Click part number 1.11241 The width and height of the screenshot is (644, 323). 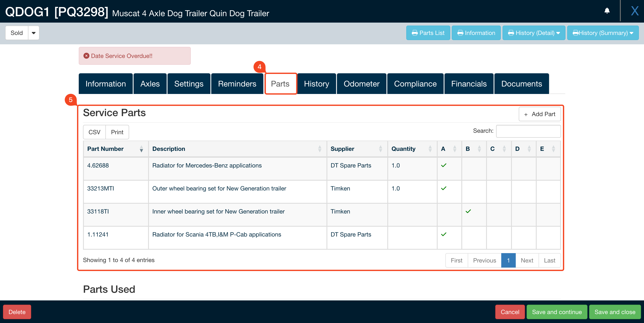[98, 234]
